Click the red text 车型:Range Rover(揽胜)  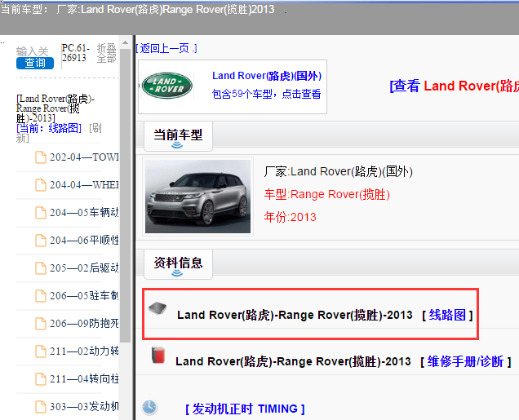326,194
